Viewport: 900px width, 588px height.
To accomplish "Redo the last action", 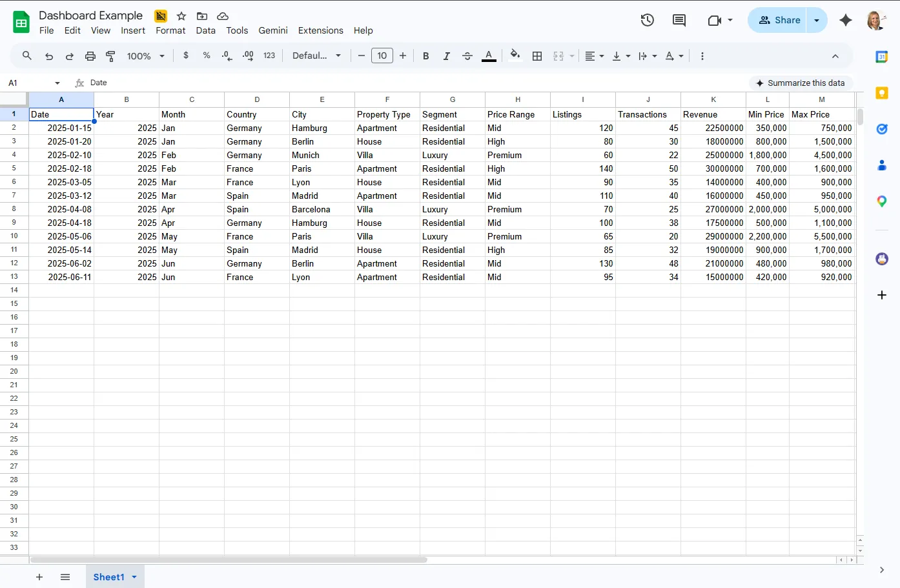I will 70,56.
